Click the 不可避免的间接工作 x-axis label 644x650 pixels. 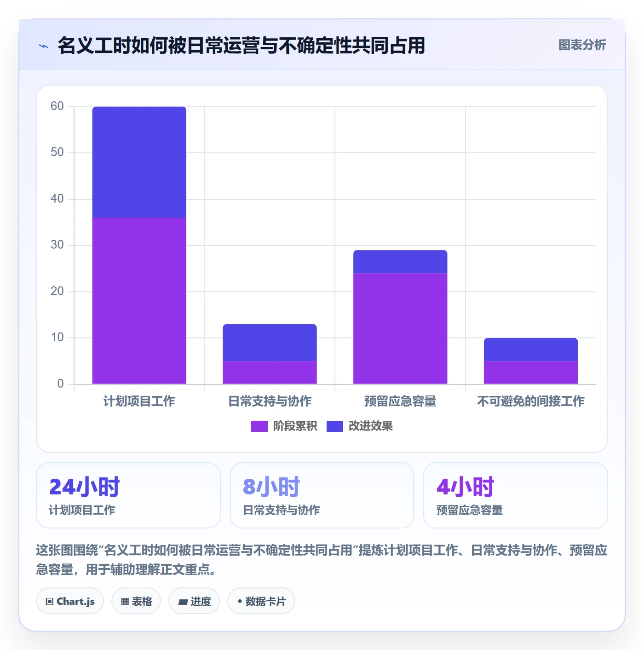point(531,401)
